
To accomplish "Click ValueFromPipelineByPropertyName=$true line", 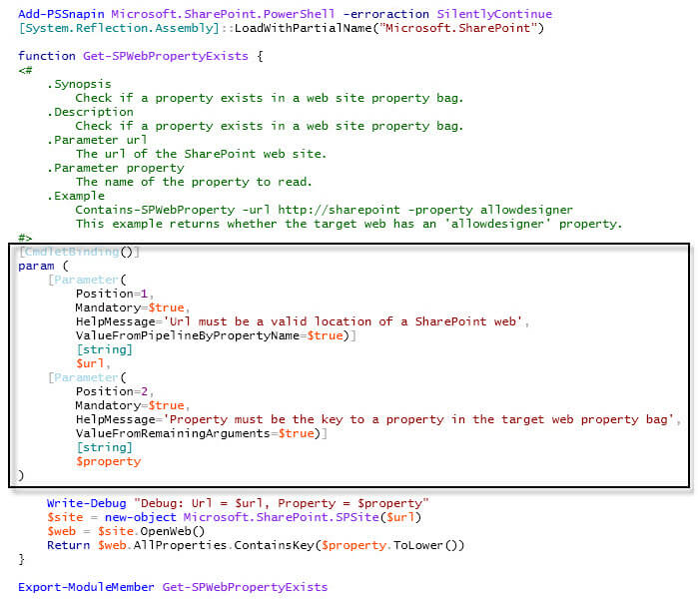I will [x=216, y=335].
